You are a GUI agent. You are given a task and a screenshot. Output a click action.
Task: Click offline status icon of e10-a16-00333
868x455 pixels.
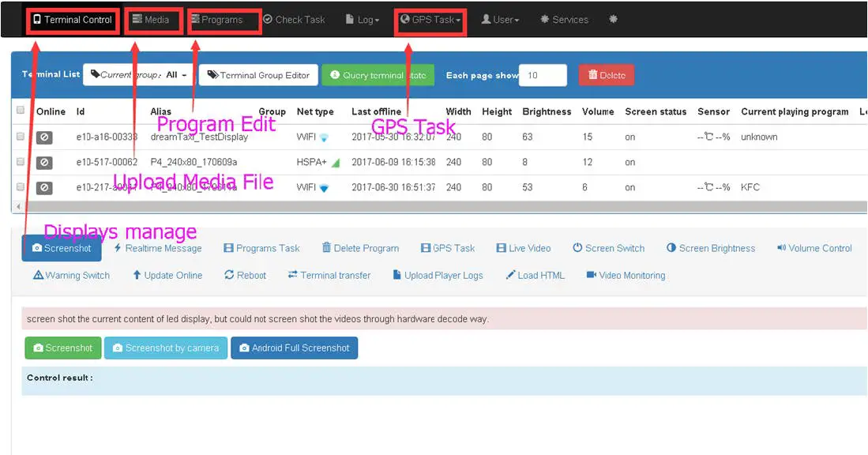pos(44,137)
